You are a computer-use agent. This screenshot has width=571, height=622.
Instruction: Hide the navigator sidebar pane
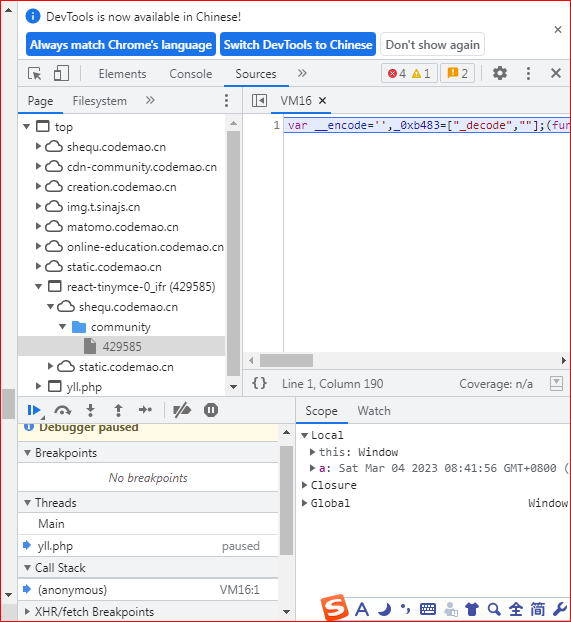pos(259,101)
